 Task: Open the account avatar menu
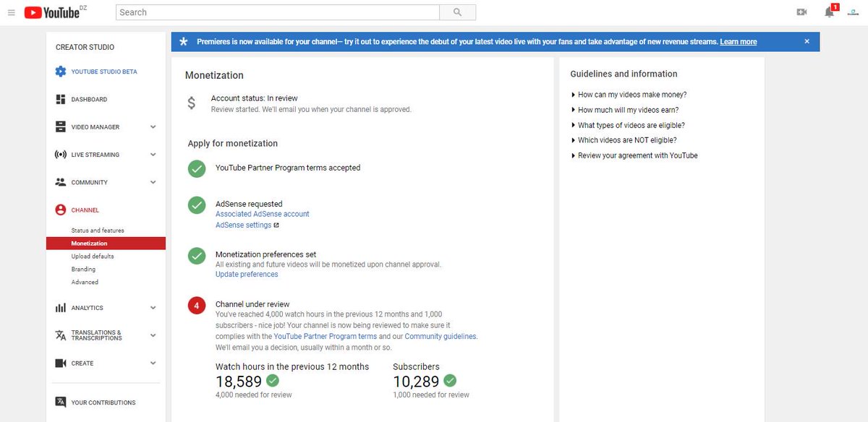(854, 12)
